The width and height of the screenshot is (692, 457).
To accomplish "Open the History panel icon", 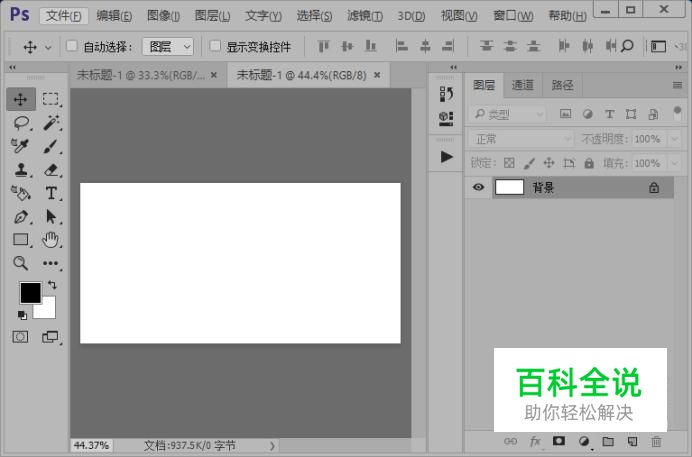I will (x=446, y=94).
